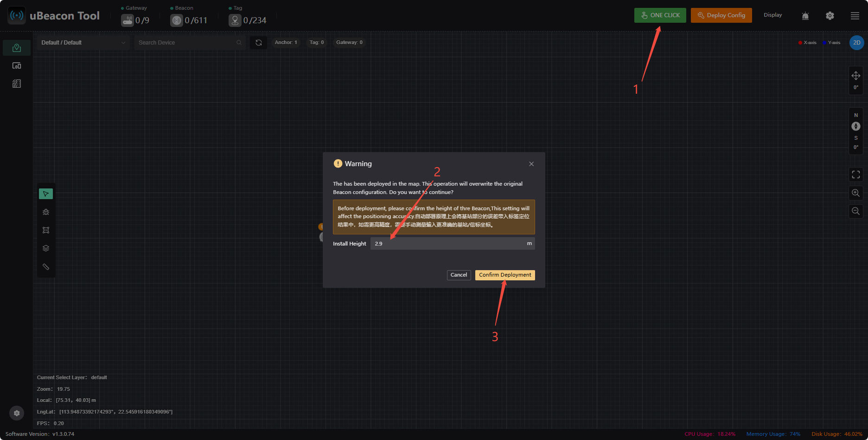The width and height of the screenshot is (868, 440).
Task: Select the ruler measuring tool
Action: (x=46, y=267)
